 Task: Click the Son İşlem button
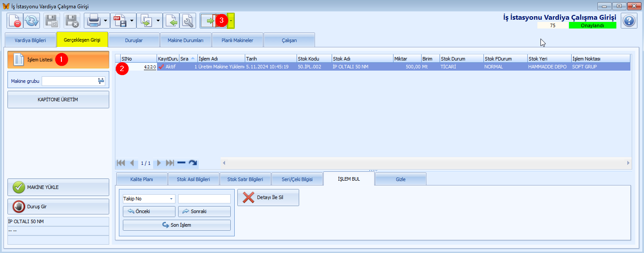tap(177, 225)
